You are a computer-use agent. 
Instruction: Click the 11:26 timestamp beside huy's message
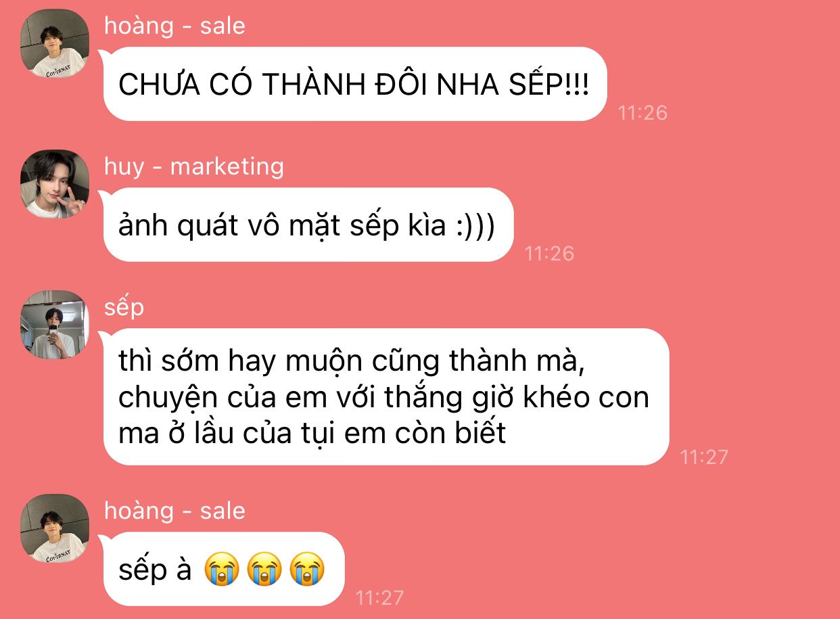coord(549,253)
